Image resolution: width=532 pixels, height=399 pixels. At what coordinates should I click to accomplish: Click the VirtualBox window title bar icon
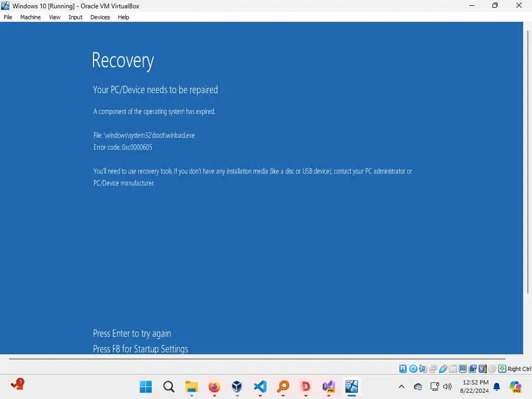[x=5, y=5]
